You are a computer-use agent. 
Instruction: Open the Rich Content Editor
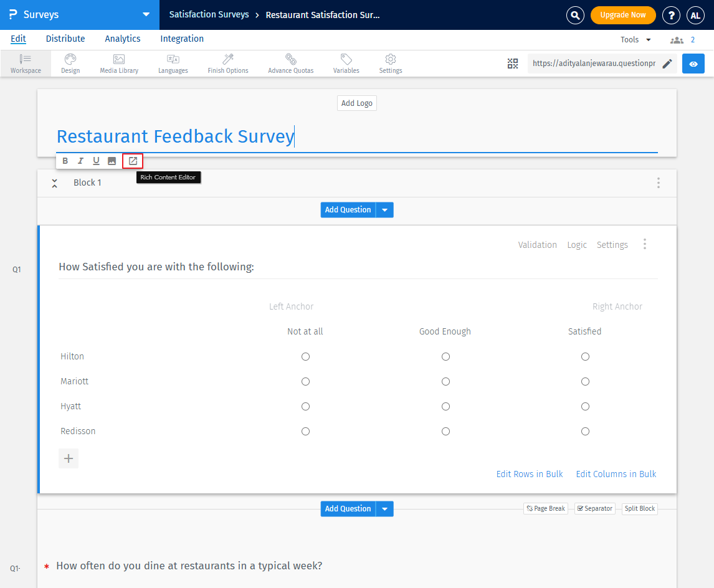click(132, 160)
